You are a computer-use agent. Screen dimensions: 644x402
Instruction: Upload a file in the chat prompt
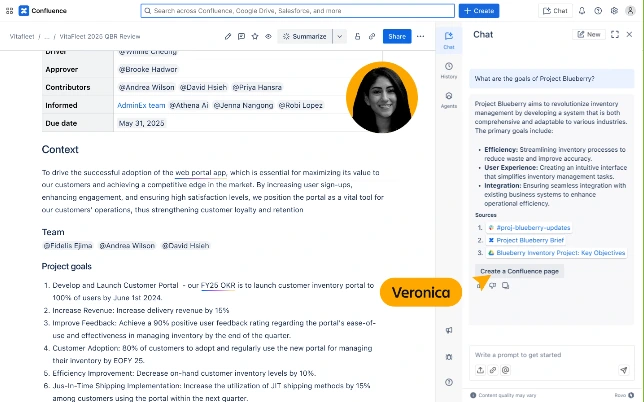coord(480,370)
